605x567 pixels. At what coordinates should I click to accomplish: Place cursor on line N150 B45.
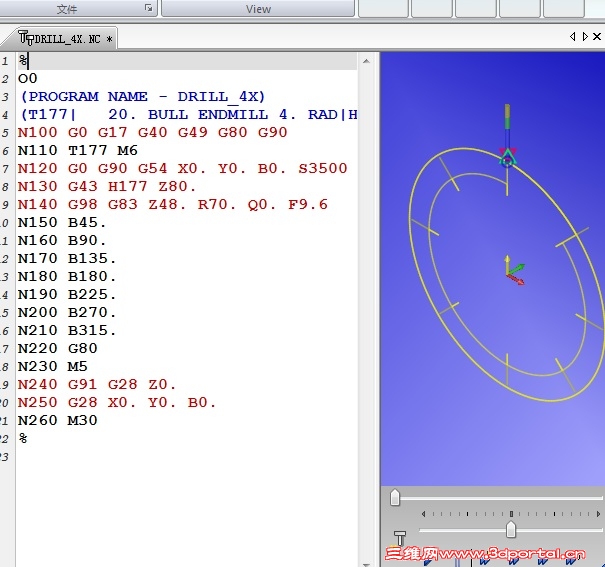pos(62,223)
